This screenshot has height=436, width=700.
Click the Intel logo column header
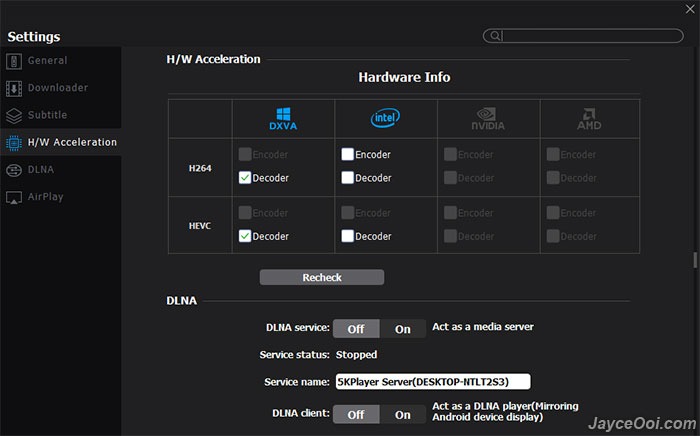pyautogui.click(x=385, y=118)
